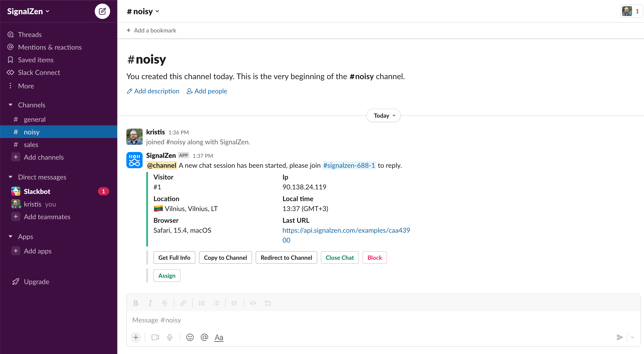
Task: Open the Today date dropdown
Action: [384, 115]
